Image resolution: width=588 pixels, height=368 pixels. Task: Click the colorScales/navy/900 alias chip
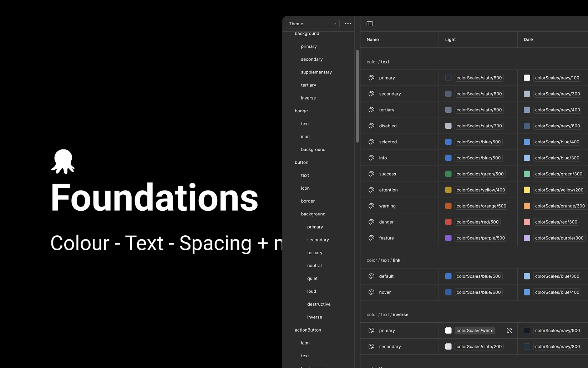click(558, 331)
